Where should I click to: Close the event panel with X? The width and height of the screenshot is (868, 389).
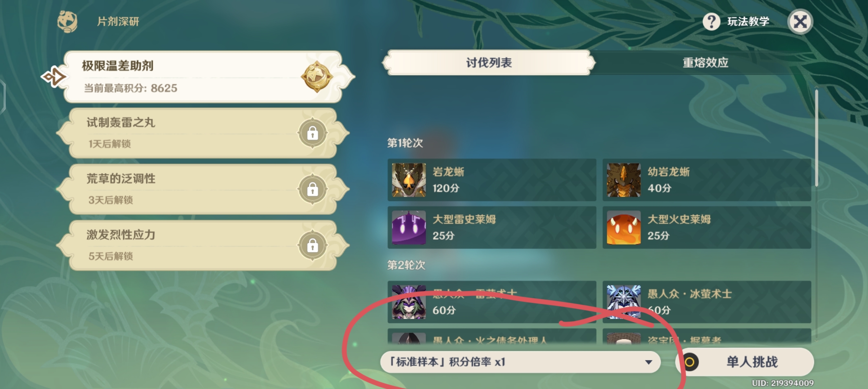coord(800,22)
